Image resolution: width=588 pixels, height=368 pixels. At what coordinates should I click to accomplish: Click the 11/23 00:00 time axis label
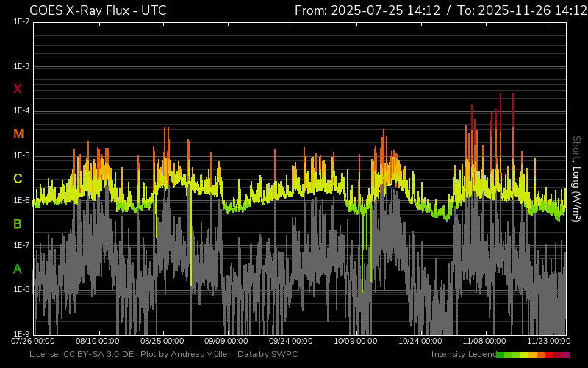coord(549,342)
